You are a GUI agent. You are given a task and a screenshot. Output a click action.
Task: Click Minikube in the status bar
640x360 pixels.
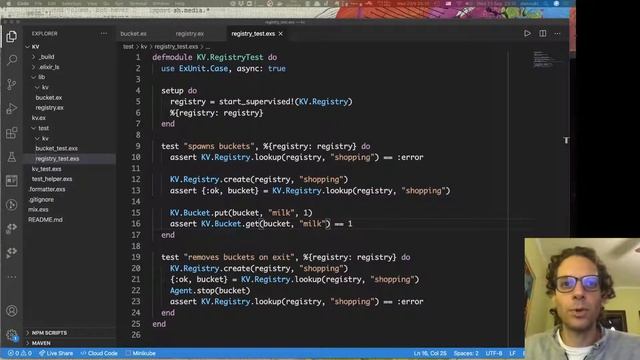(141, 353)
